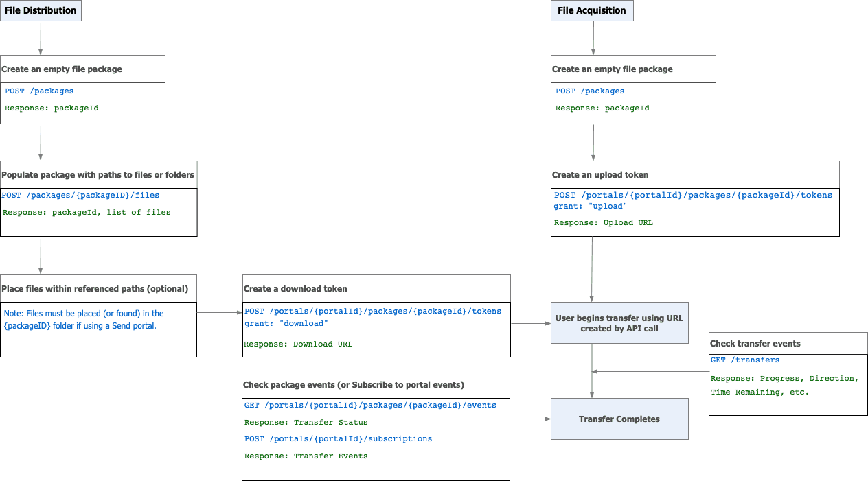Click the upload token POST endpoint link

tap(692, 195)
